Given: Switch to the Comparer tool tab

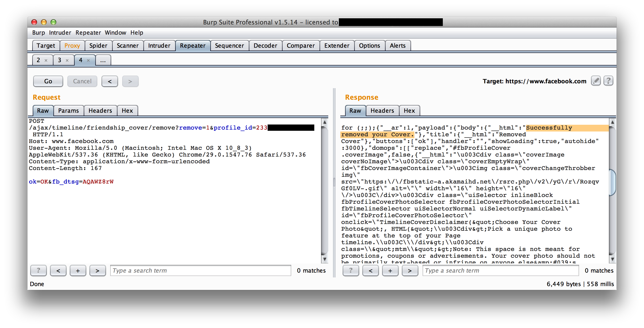Looking at the screenshot, I should coord(301,46).
